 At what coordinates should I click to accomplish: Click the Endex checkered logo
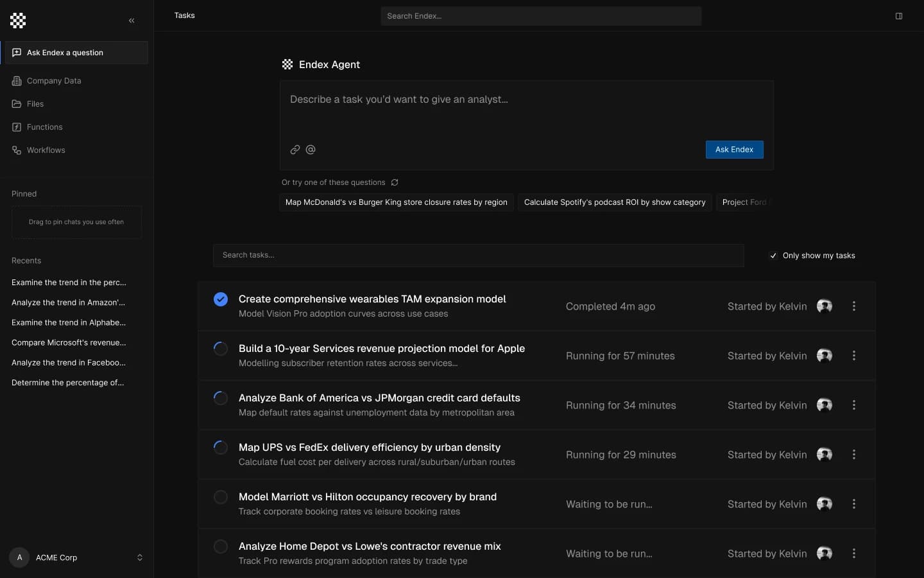(x=18, y=21)
